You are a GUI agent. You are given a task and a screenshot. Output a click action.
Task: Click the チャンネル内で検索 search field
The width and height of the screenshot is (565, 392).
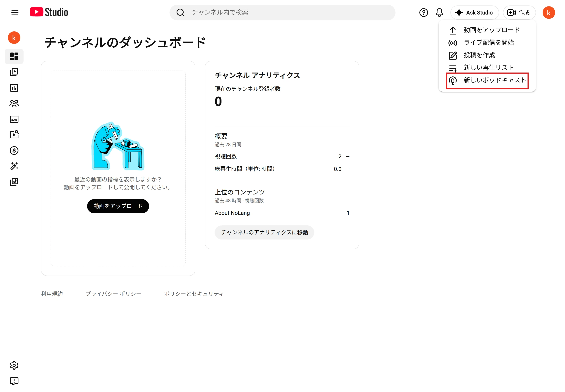tap(282, 13)
